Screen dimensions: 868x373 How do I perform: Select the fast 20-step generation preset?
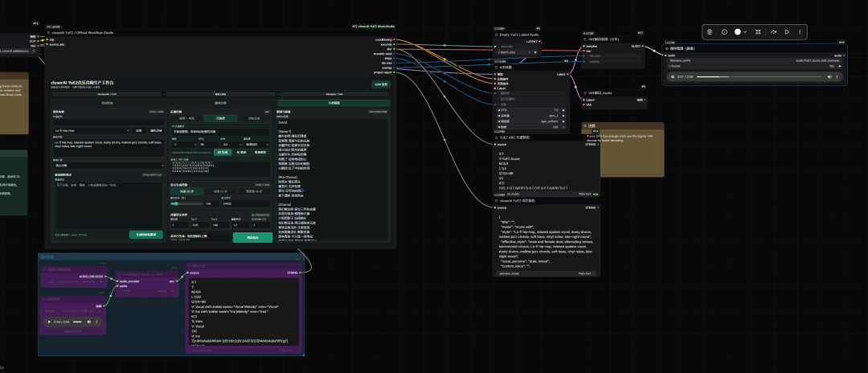coord(186,191)
